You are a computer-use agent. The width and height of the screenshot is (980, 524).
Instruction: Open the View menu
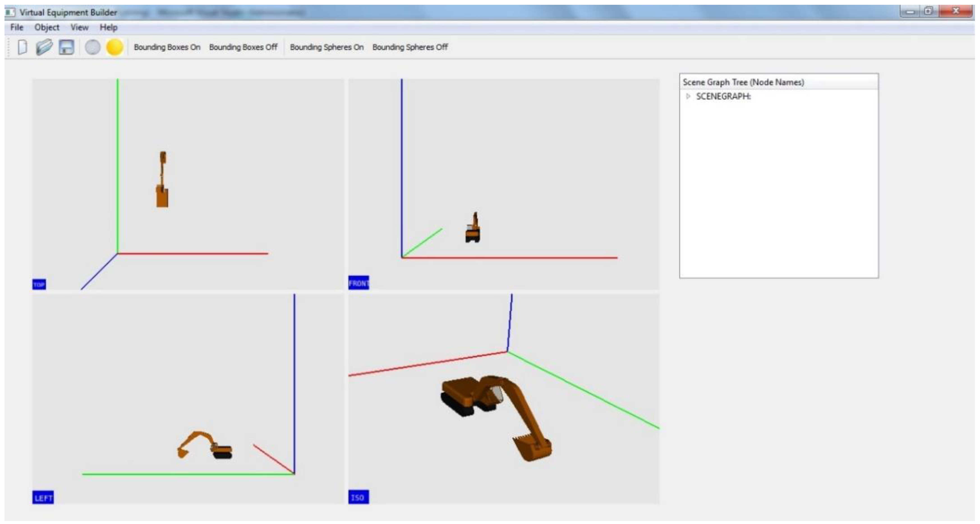pyautogui.click(x=79, y=27)
